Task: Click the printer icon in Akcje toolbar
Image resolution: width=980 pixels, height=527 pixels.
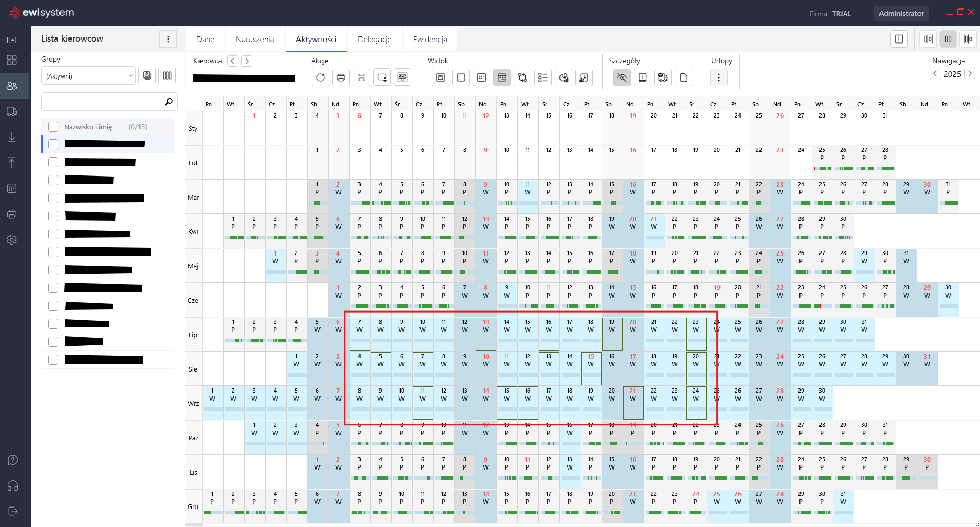Action: (x=341, y=77)
